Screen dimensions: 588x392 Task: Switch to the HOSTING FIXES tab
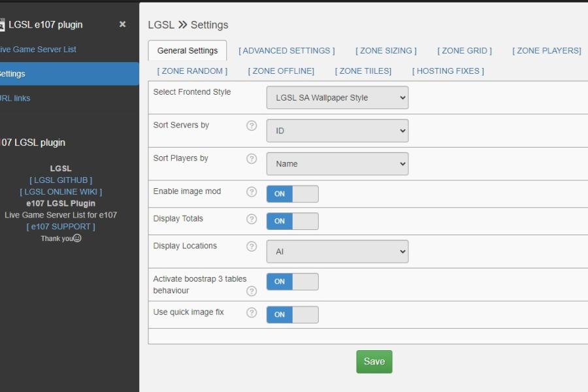click(448, 71)
